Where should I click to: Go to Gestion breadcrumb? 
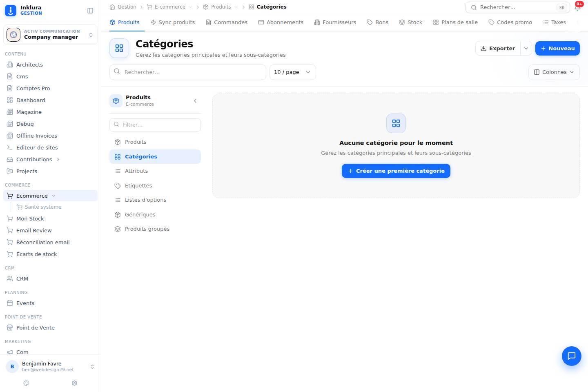(x=123, y=7)
